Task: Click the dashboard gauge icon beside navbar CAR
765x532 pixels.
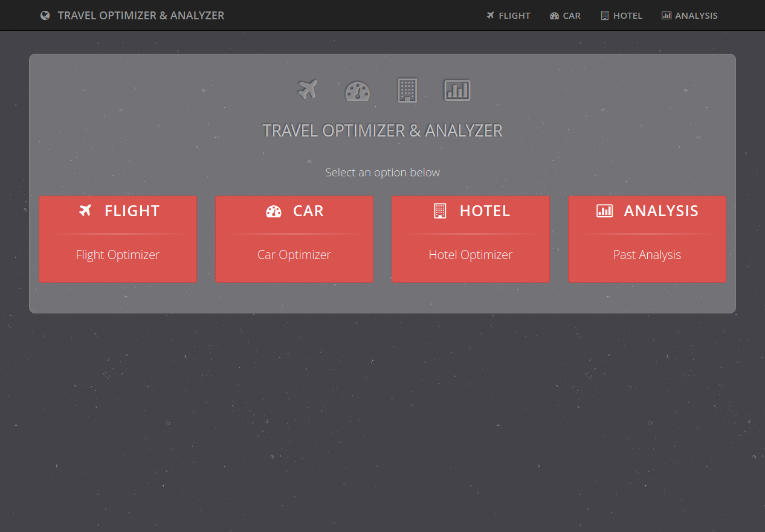Action: tap(554, 16)
